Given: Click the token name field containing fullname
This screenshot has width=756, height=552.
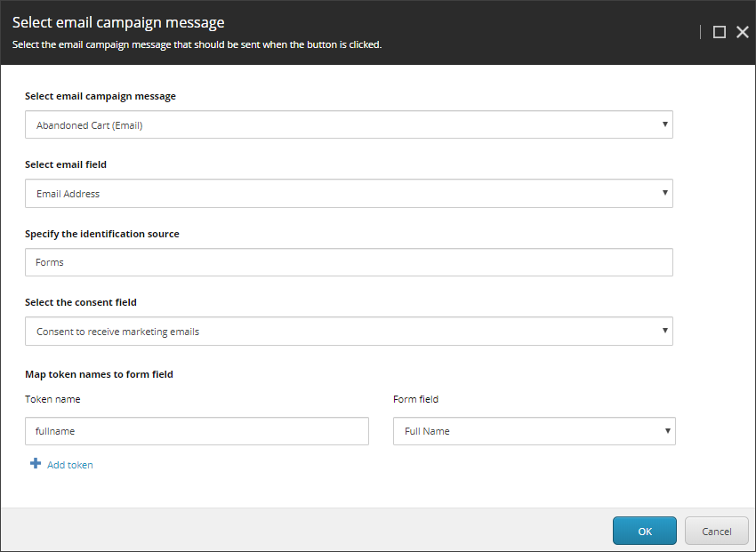Looking at the screenshot, I should tap(197, 431).
